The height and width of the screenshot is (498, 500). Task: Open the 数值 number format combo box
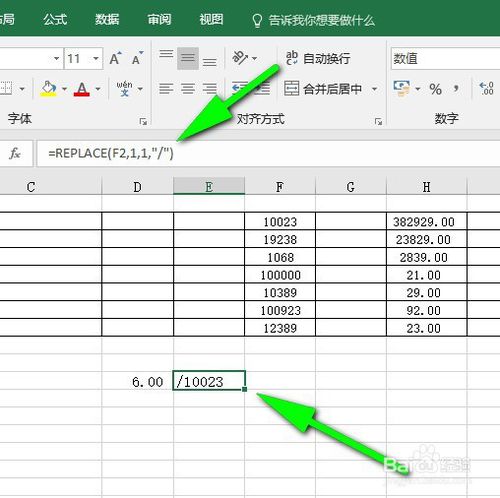445,59
